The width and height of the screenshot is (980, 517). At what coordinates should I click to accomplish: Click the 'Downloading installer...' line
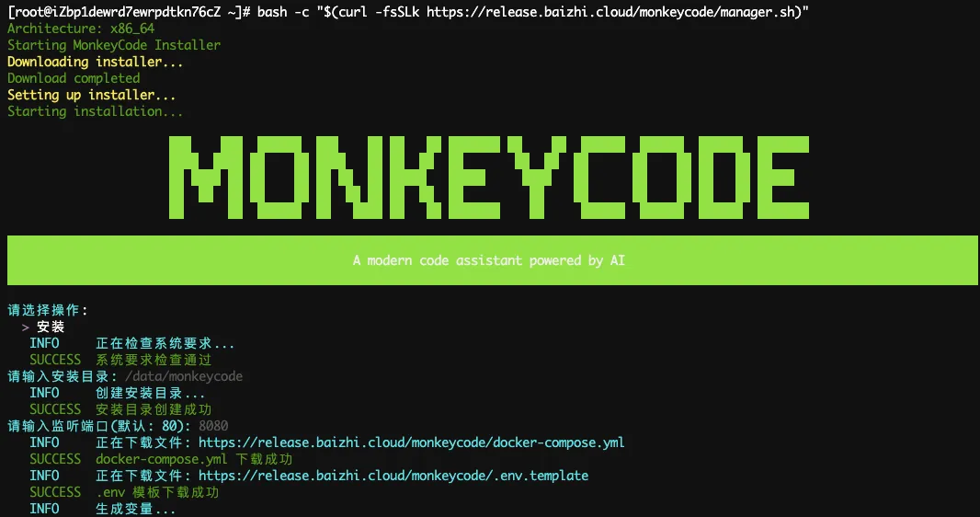(x=95, y=62)
